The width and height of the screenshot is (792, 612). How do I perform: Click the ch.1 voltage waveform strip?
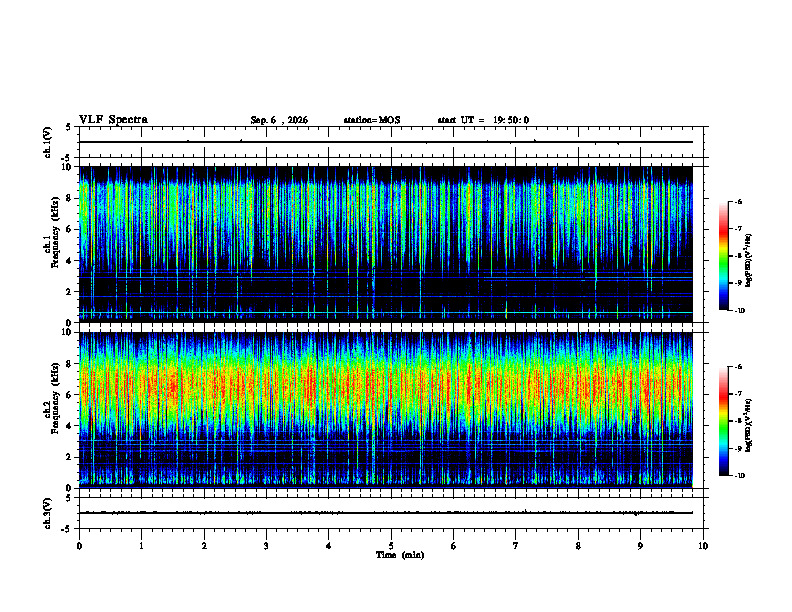click(x=393, y=142)
